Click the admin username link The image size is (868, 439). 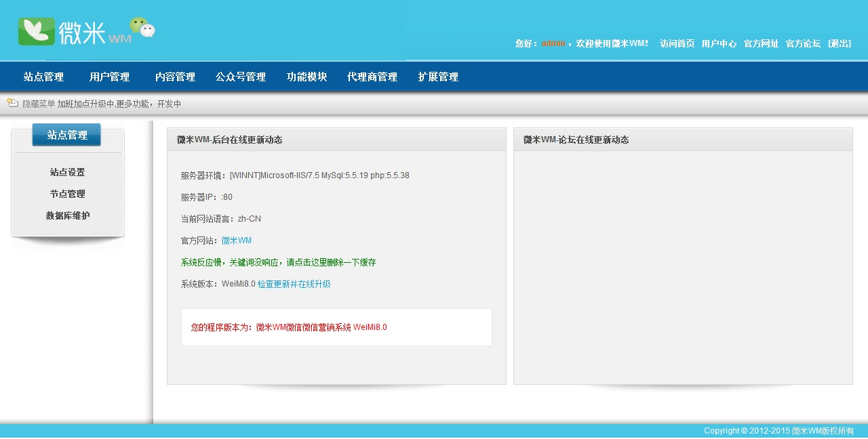(553, 43)
